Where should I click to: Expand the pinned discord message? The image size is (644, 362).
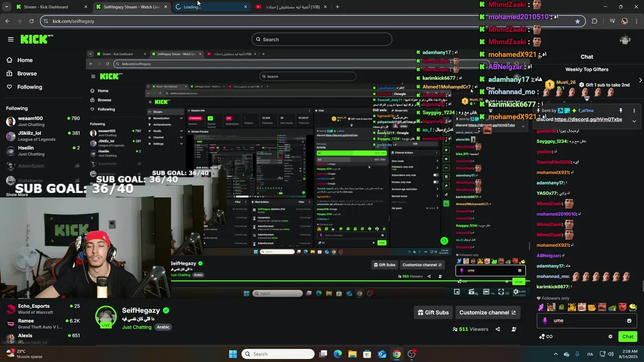(x=634, y=121)
